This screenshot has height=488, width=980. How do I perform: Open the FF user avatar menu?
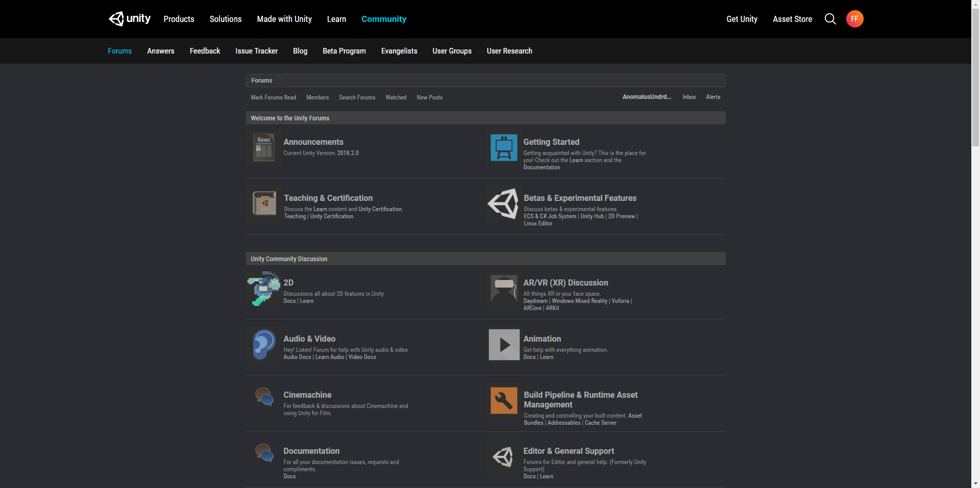point(854,19)
